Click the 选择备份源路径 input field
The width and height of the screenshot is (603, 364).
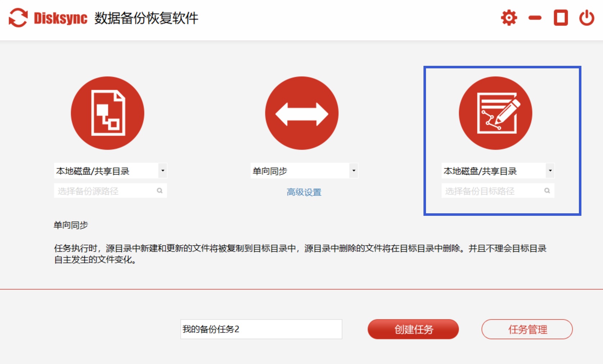(x=110, y=191)
